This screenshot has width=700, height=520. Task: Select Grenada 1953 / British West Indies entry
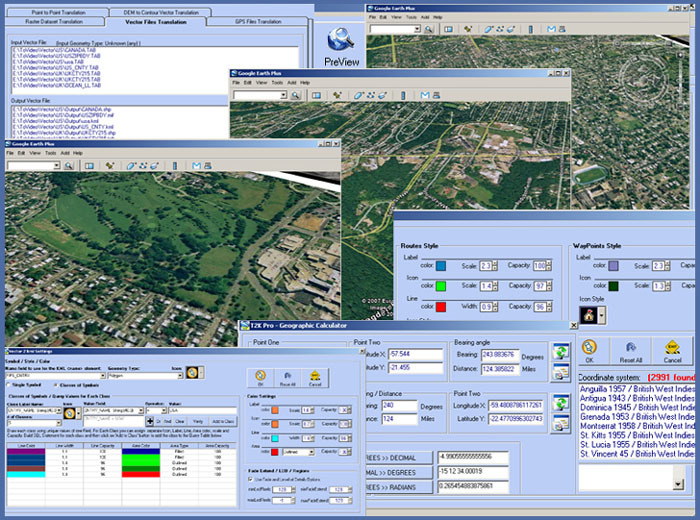pyautogui.click(x=637, y=417)
